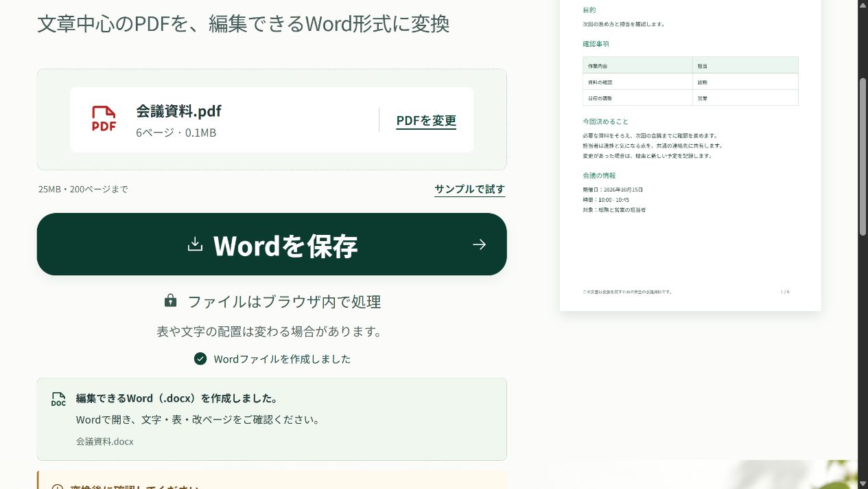Viewport: 868px width, 489px height.
Task: Click the 確認事項 heading in the preview
Action: pos(596,44)
